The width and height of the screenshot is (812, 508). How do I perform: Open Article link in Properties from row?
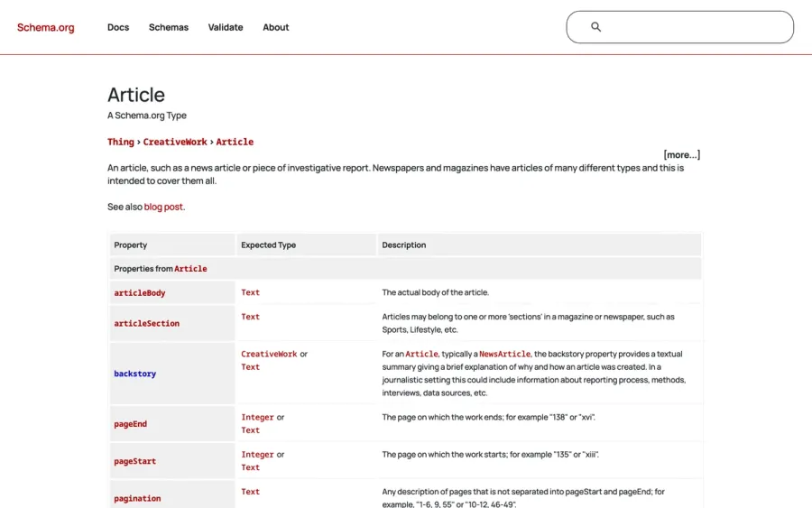click(190, 269)
